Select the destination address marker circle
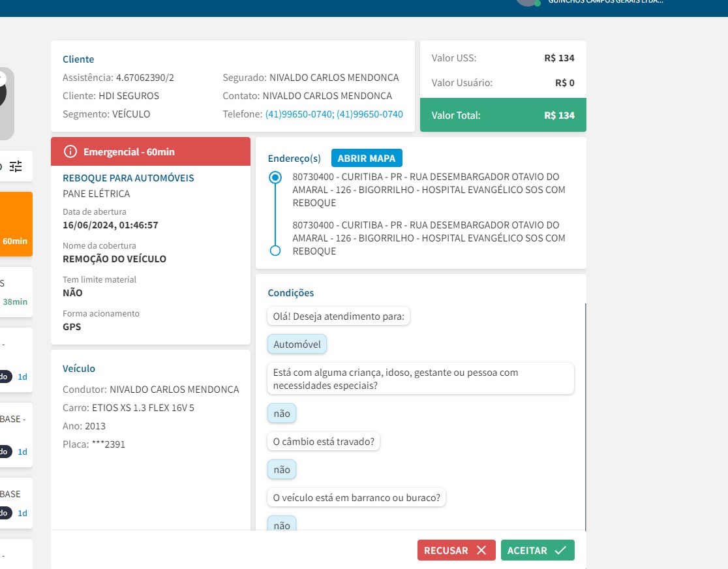The height and width of the screenshot is (569, 728). (275, 251)
